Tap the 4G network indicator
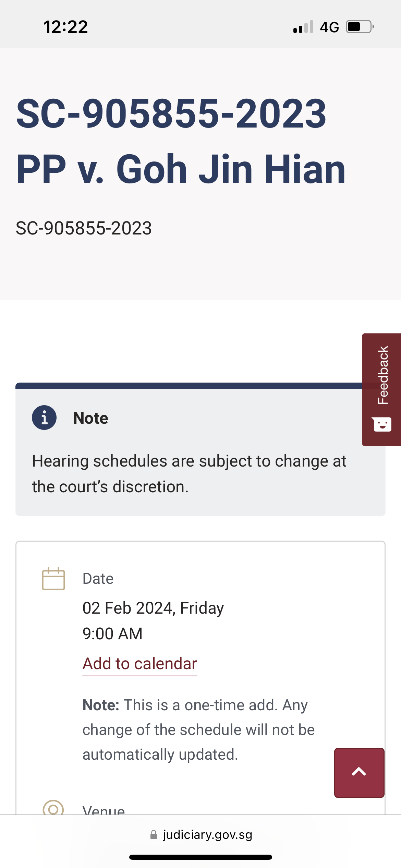This screenshot has width=401, height=868. click(x=329, y=27)
